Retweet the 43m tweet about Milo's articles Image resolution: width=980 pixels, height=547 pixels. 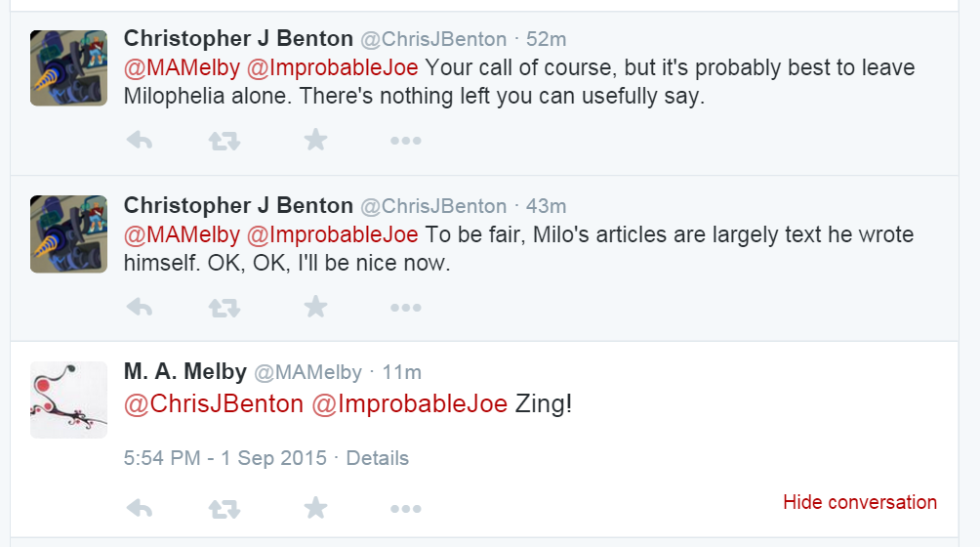pyautogui.click(x=225, y=308)
